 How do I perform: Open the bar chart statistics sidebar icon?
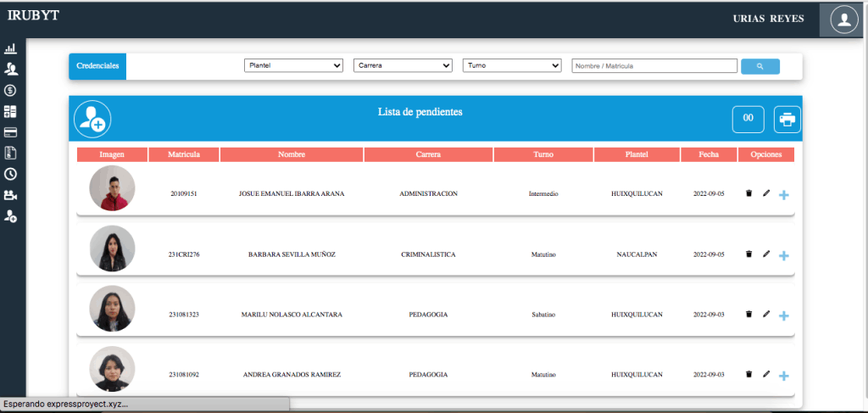click(11, 49)
